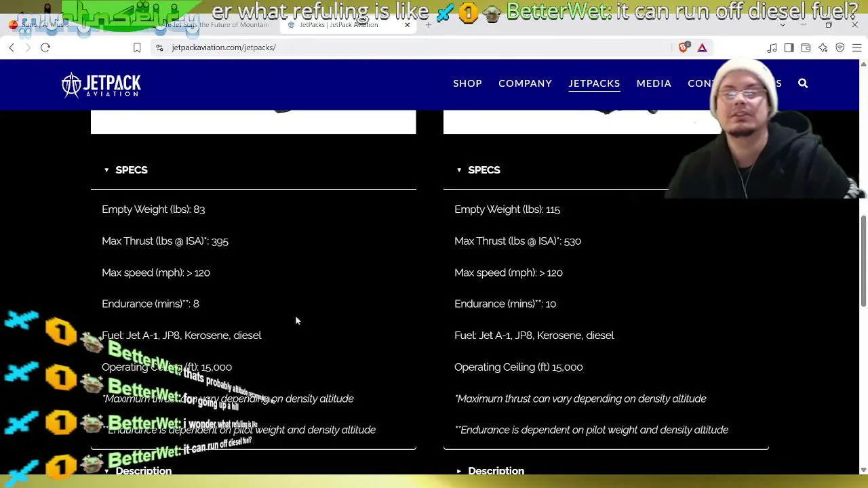Click scrollbar up arrow at top

(x=863, y=64)
